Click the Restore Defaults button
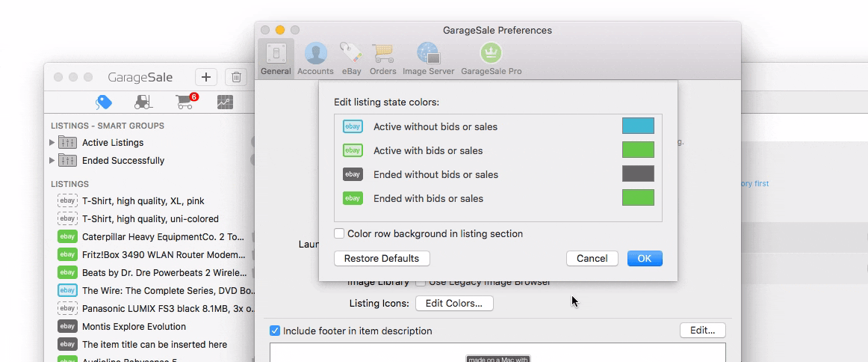Screen dimensions: 868x362 point(382,258)
